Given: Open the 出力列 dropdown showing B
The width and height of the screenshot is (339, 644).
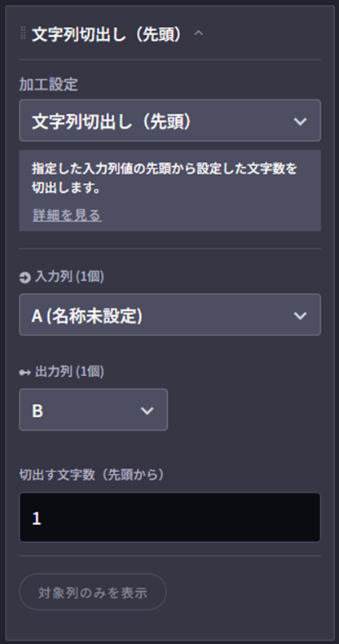Looking at the screenshot, I should (93, 410).
